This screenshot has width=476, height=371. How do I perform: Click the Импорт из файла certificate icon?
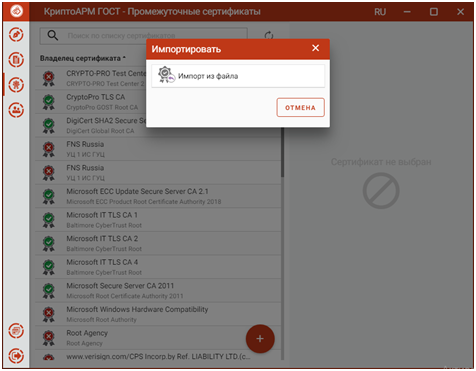pyautogui.click(x=166, y=75)
